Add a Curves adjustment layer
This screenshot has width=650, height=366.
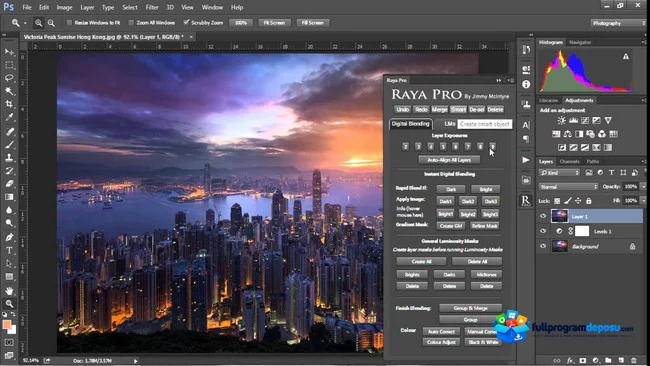point(585,121)
